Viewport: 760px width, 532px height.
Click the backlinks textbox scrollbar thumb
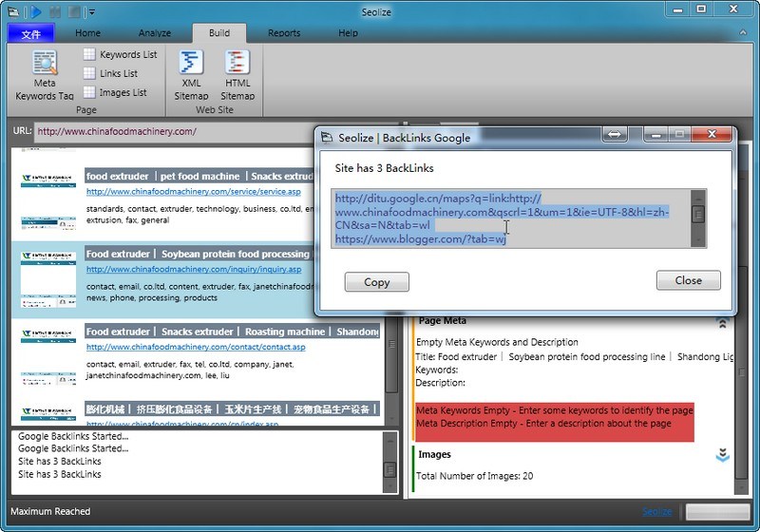698,214
